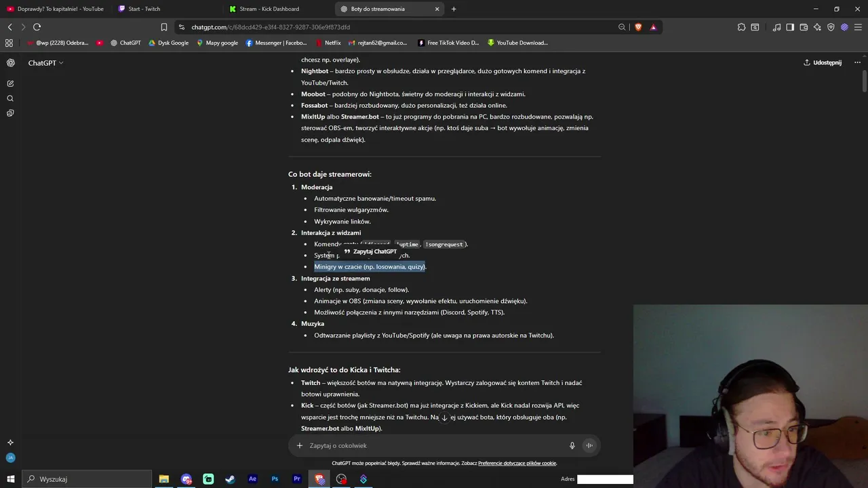Open After Effects from the taskbar

252,479
